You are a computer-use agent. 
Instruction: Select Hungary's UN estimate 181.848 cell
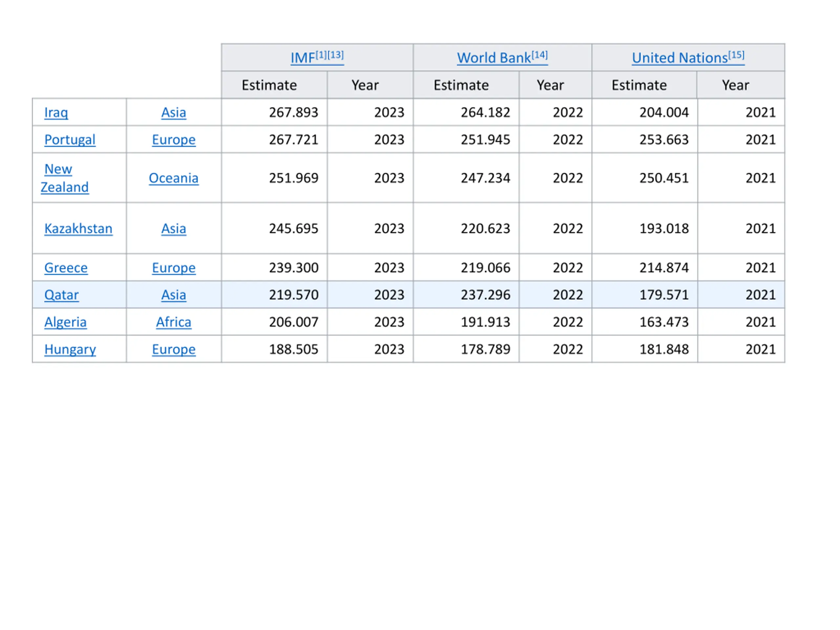(x=644, y=349)
